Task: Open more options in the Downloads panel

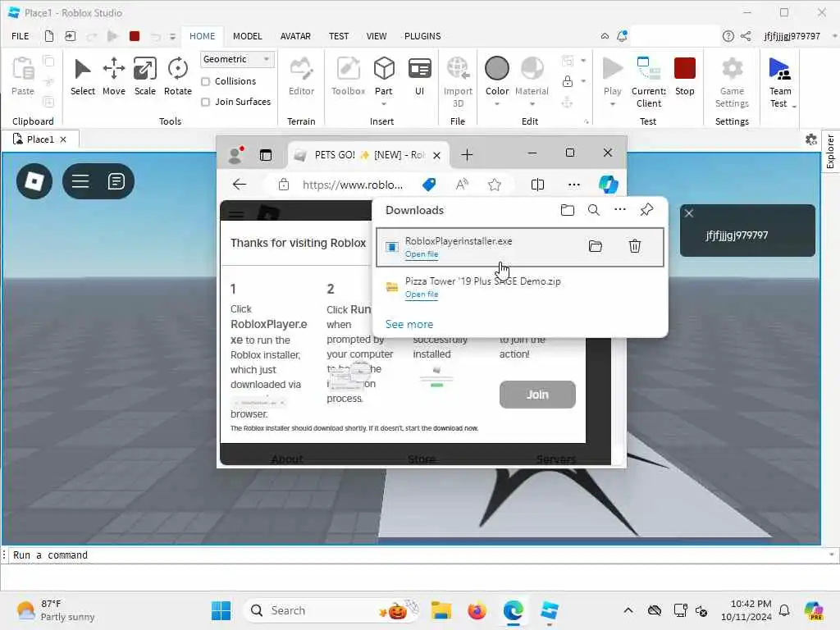Action: click(x=620, y=209)
